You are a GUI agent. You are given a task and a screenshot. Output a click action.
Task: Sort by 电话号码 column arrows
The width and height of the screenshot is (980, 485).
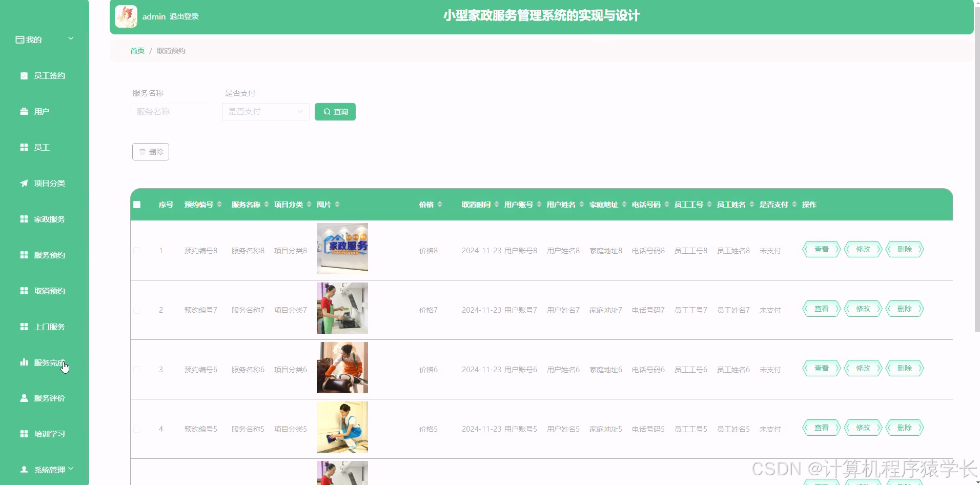click(667, 204)
